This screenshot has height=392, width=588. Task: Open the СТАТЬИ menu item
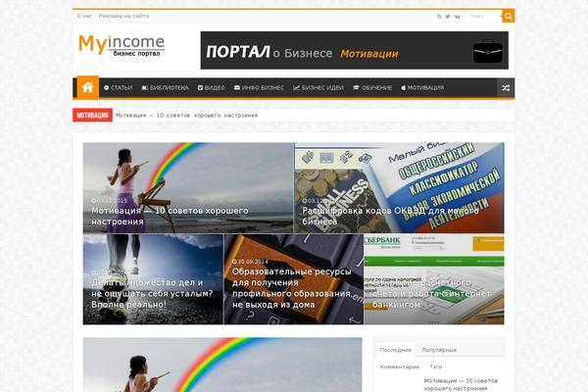pos(119,88)
